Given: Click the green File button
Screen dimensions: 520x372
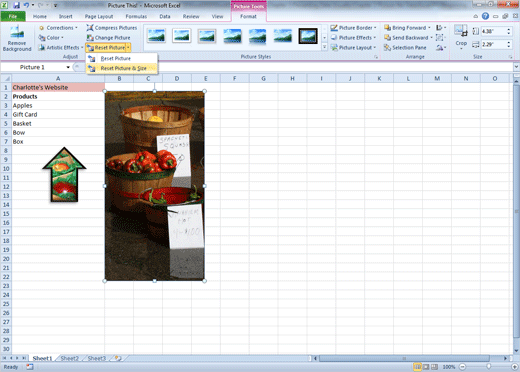Looking at the screenshot, I should (x=13, y=16).
